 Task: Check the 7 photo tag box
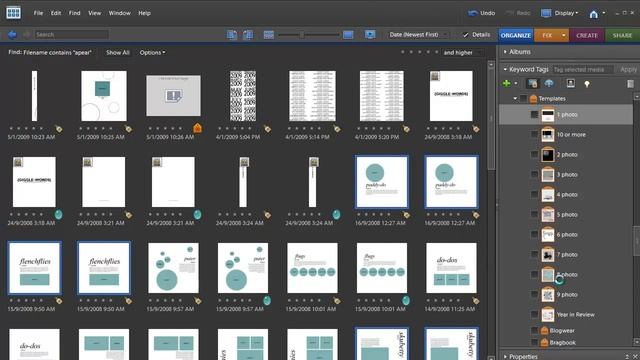pos(534,254)
